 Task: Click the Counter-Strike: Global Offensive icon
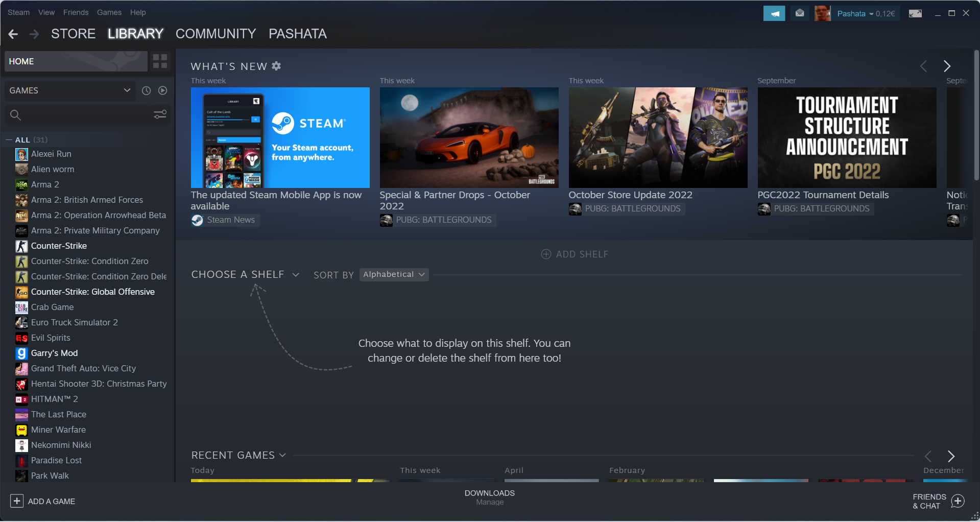[x=21, y=292]
